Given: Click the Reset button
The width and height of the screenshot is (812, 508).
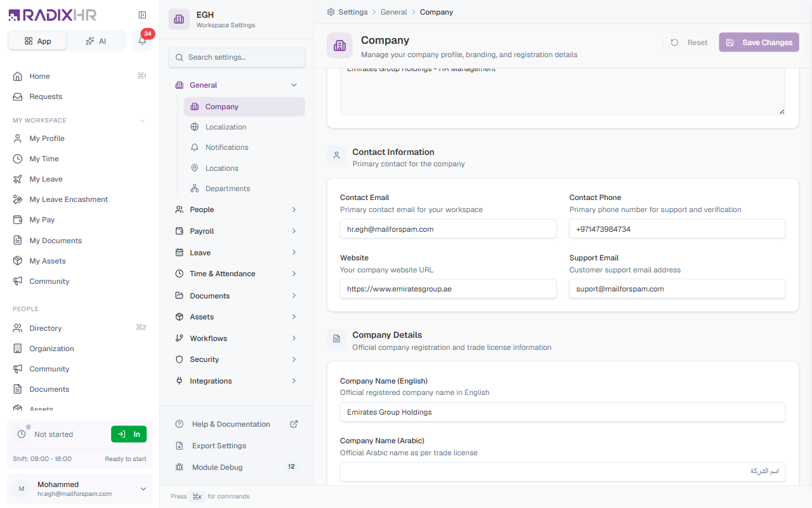Looking at the screenshot, I should click(x=689, y=43).
